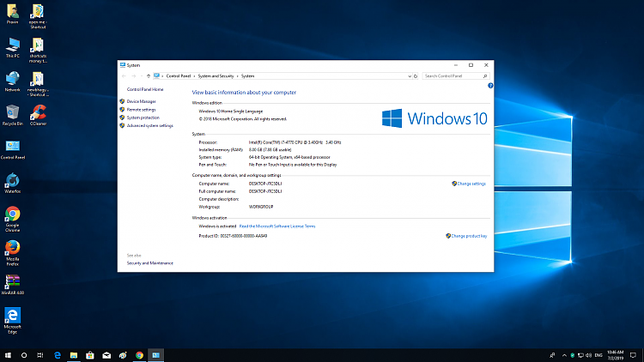Select the Recycle Bin icon
The height and width of the screenshot is (362, 644).
coord(12,115)
